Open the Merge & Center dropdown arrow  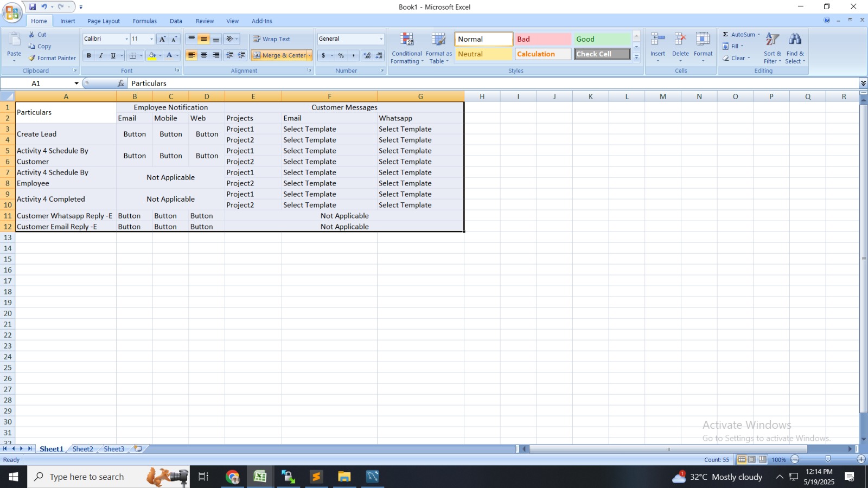point(309,55)
